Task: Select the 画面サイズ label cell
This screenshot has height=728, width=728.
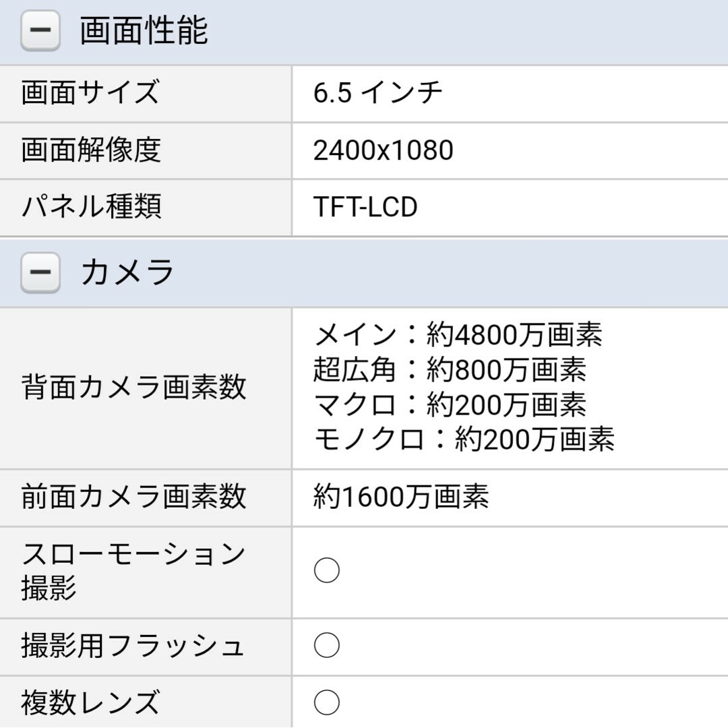Action: pyautogui.click(x=146, y=93)
